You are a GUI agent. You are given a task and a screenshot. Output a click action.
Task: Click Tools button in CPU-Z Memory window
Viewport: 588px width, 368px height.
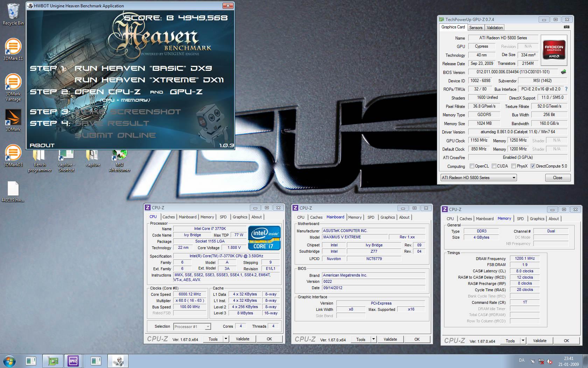pos(510,341)
